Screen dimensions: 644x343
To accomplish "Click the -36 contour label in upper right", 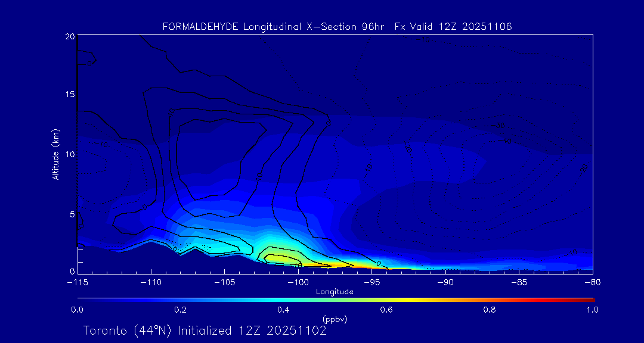I will coord(500,125).
